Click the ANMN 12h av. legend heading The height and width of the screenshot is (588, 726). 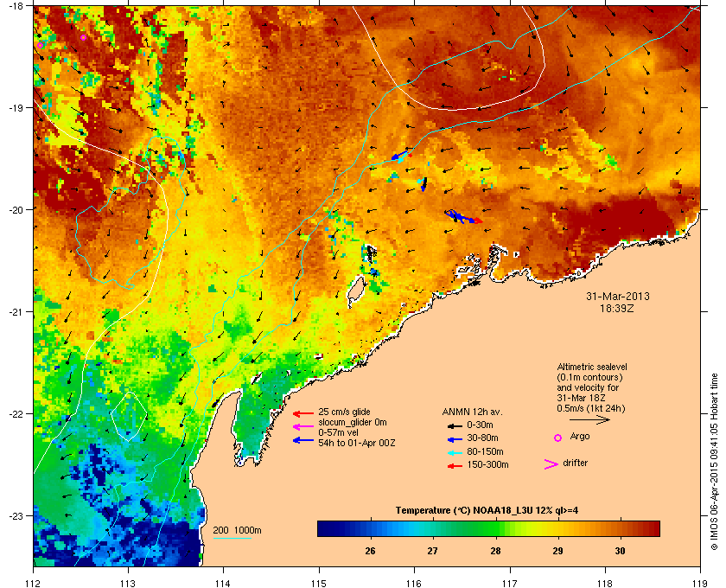[x=472, y=412]
